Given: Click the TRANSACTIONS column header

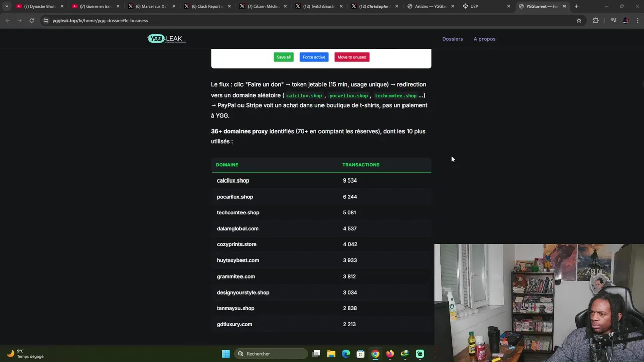Looking at the screenshot, I should pyautogui.click(x=361, y=165).
